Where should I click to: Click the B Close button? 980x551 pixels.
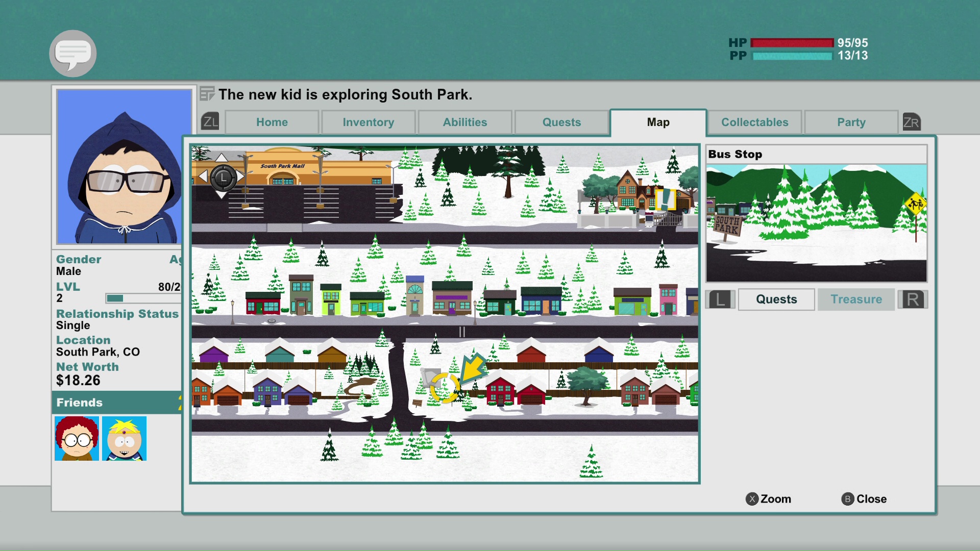coord(864,499)
